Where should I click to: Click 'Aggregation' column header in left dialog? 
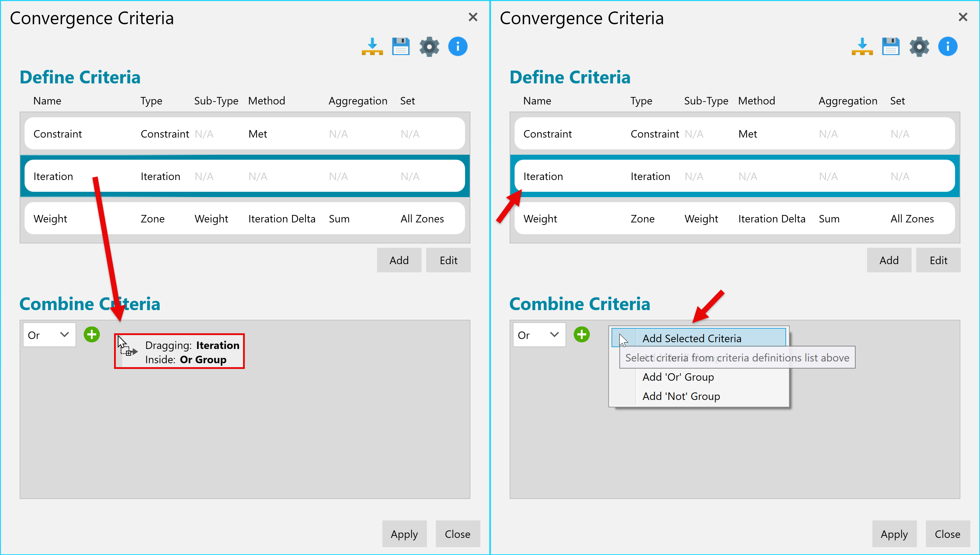click(x=358, y=101)
